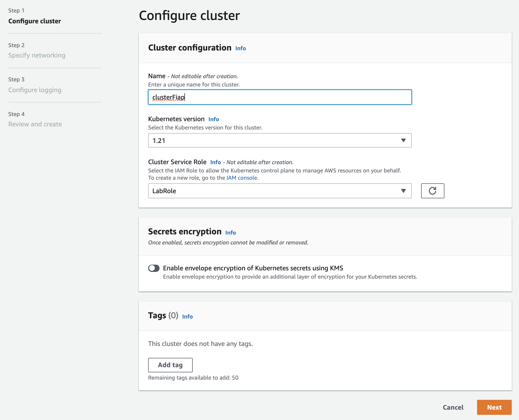Go to Step 3 Configure logging
Viewport: 519px width, 420px height.
35,90
